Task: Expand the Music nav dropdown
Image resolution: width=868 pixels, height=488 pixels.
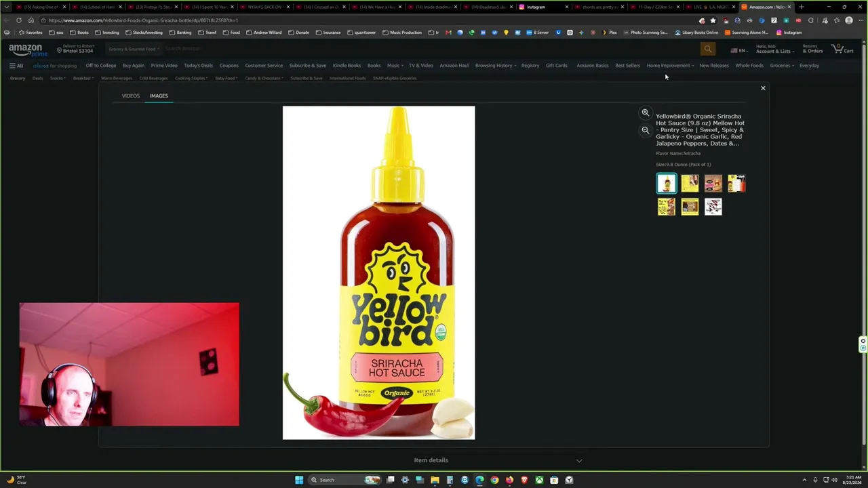Action: [395, 66]
